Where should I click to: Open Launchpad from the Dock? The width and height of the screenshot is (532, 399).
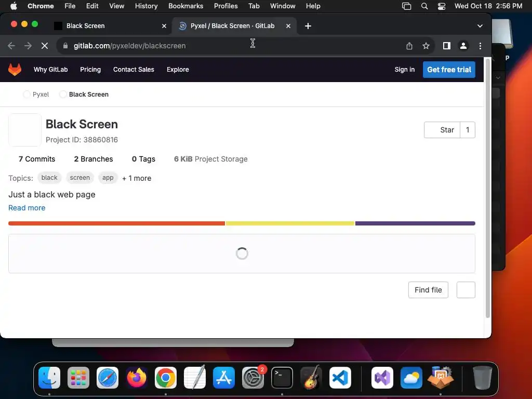(78, 378)
